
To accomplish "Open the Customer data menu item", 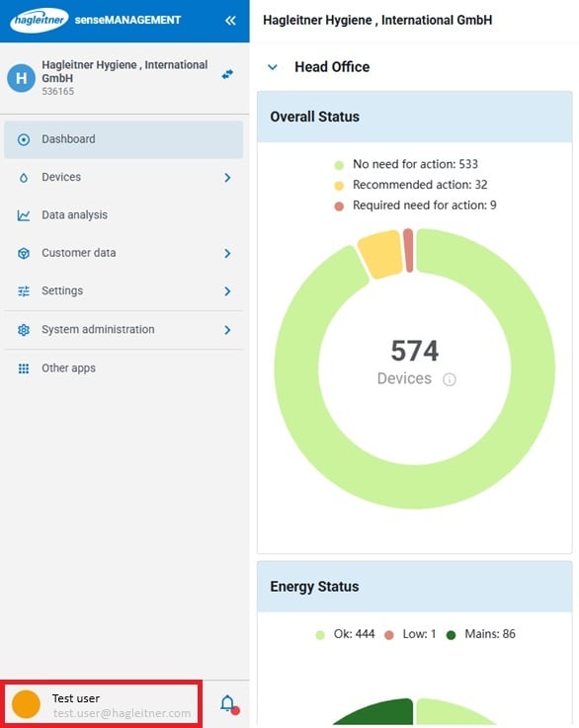I will pos(124,253).
